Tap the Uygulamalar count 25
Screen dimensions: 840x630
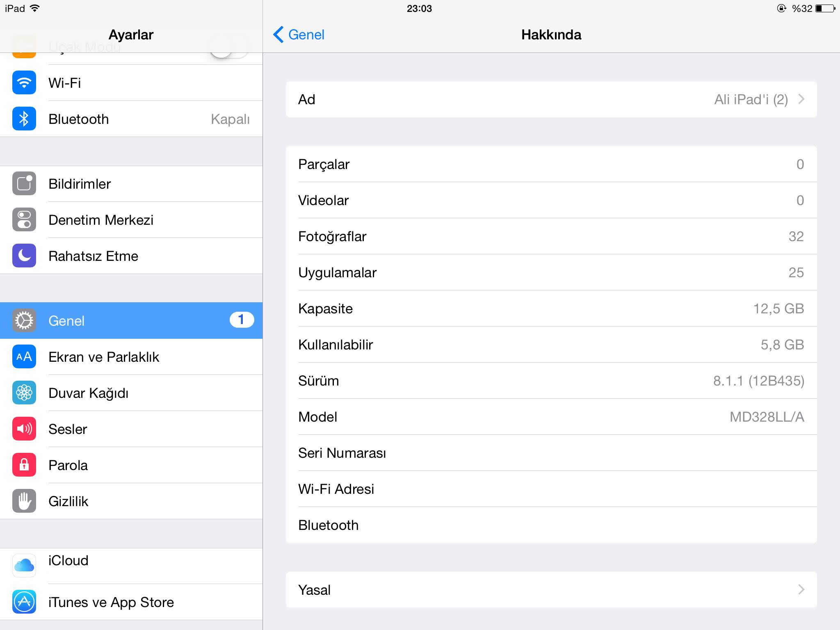click(x=796, y=272)
